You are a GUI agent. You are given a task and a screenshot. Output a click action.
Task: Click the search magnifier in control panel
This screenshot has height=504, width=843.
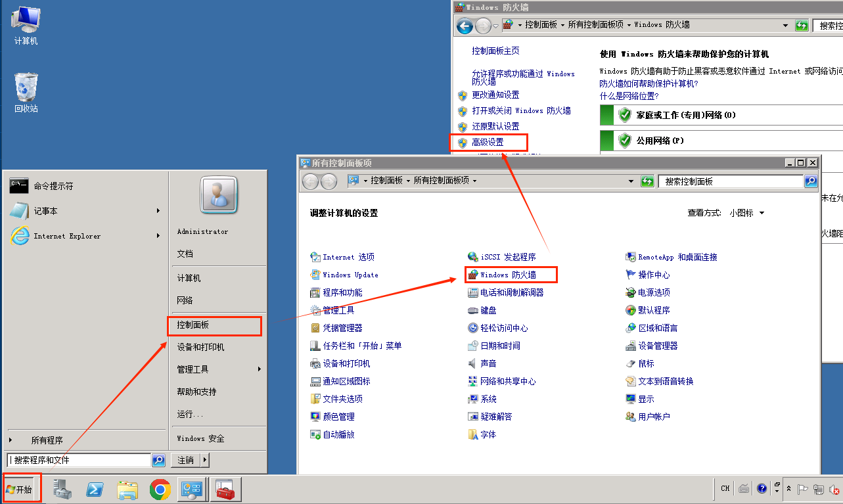click(x=811, y=181)
